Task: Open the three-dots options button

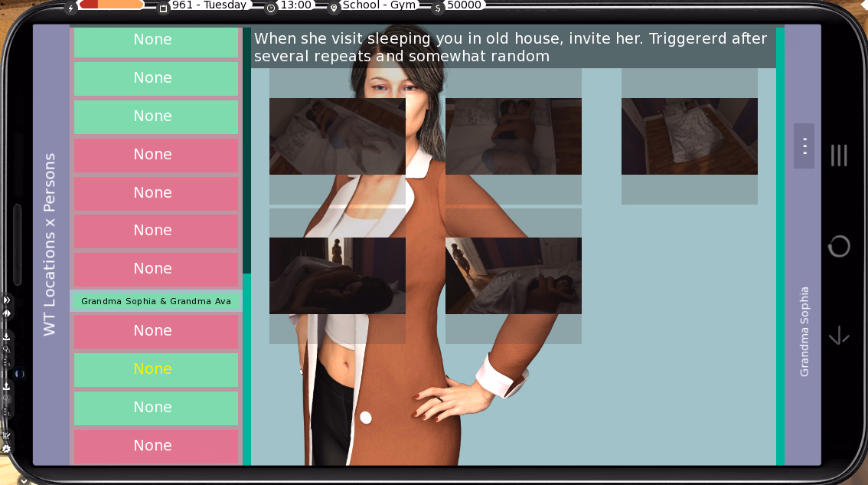Action: tap(804, 146)
